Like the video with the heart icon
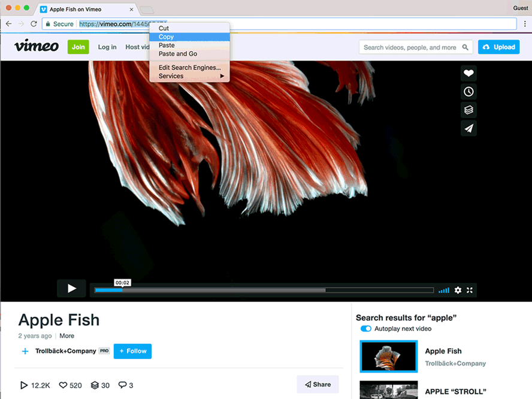Viewport: 532px width, 399px height. 468,73
